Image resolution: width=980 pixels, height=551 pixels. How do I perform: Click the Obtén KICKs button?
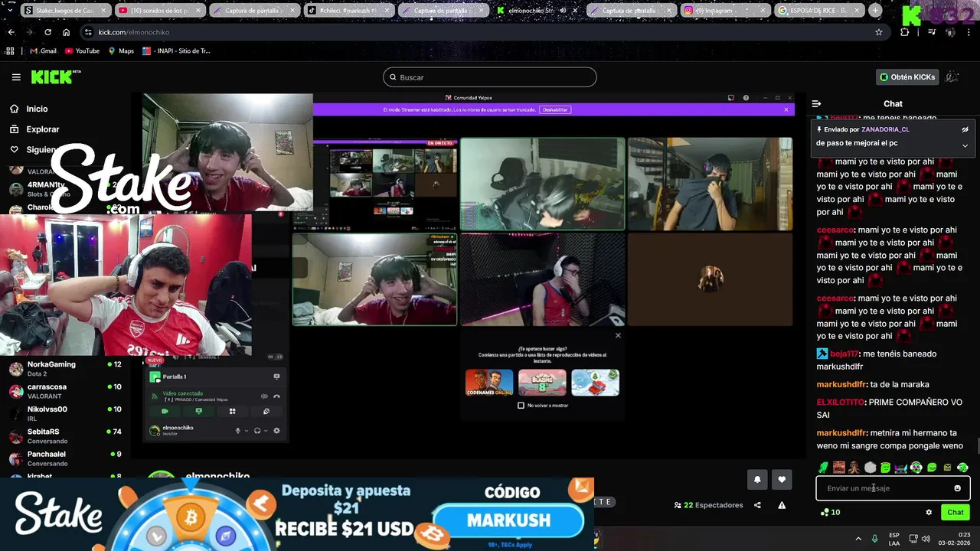tap(907, 77)
